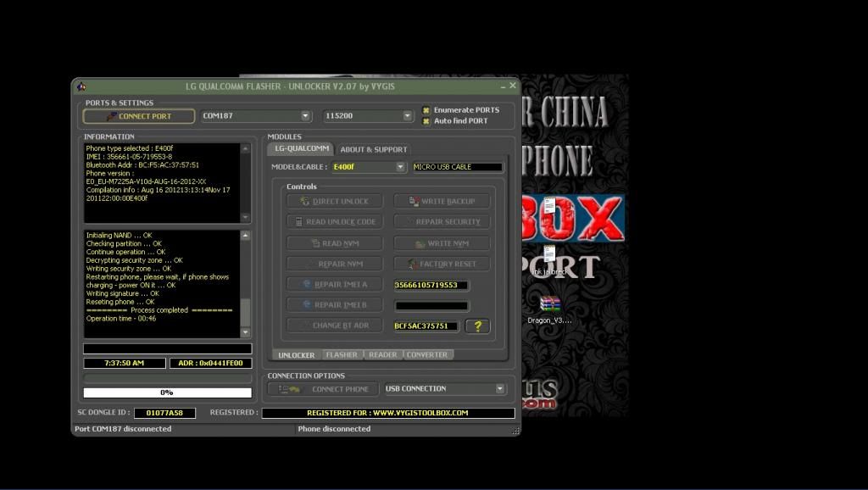The width and height of the screenshot is (868, 490).
Task: Click the 'Operation time - 00:46' log line
Action: coord(121,319)
